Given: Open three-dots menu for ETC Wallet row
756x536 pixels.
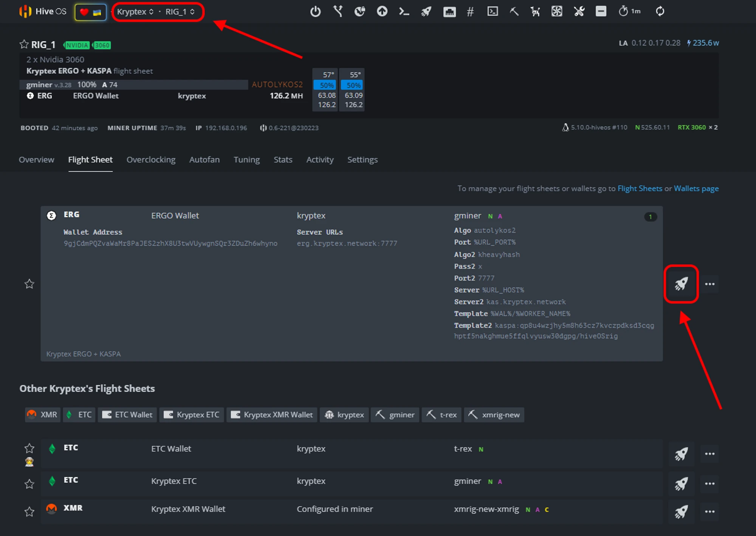Looking at the screenshot, I should click(x=710, y=454).
